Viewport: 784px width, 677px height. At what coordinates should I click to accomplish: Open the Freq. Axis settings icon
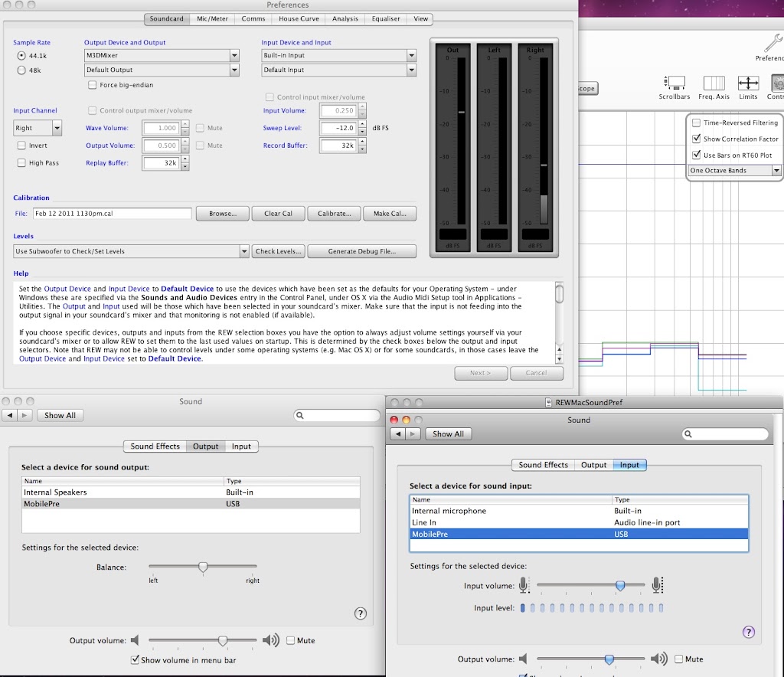click(x=714, y=83)
